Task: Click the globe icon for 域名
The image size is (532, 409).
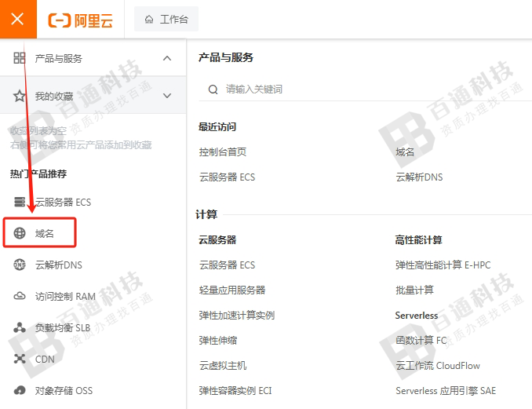Action: tap(20, 233)
